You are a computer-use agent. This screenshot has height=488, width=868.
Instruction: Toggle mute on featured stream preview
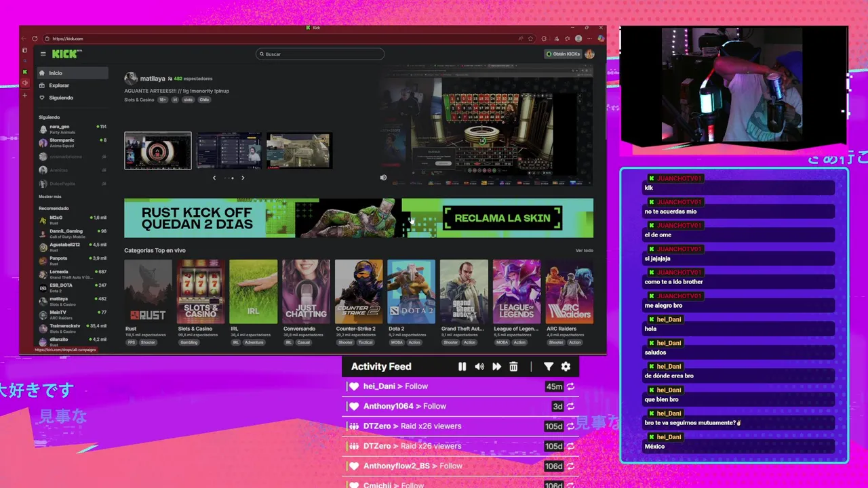click(x=383, y=178)
